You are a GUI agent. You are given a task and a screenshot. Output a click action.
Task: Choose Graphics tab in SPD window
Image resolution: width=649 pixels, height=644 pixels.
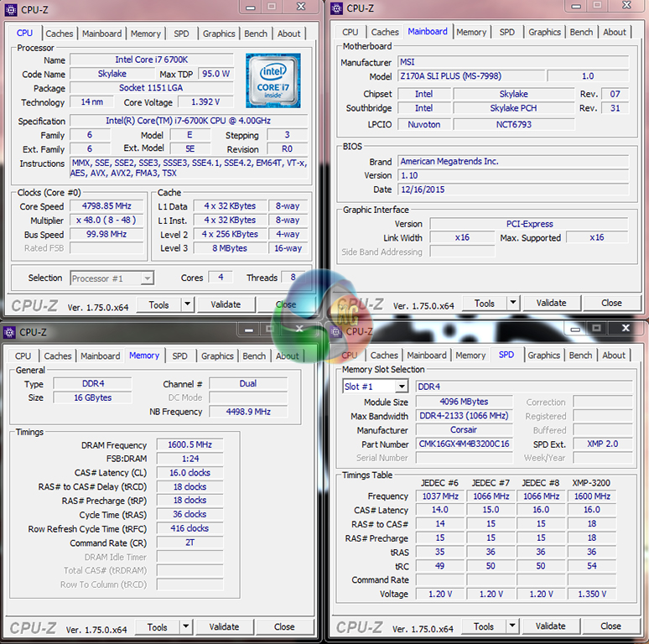tap(544, 355)
